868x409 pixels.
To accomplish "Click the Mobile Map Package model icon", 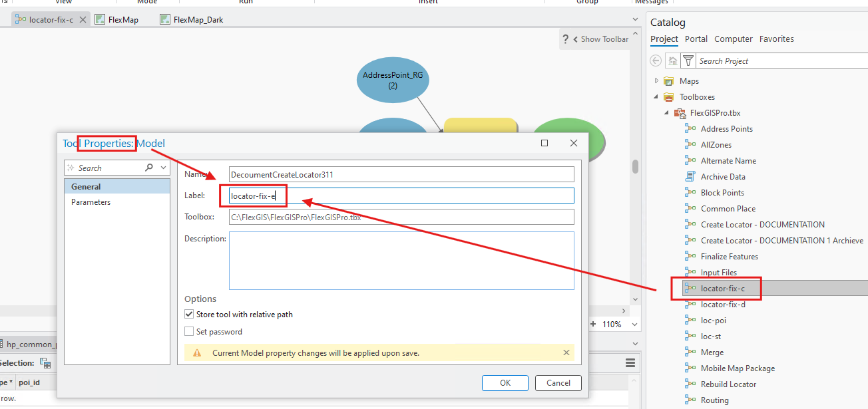I will (x=690, y=368).
